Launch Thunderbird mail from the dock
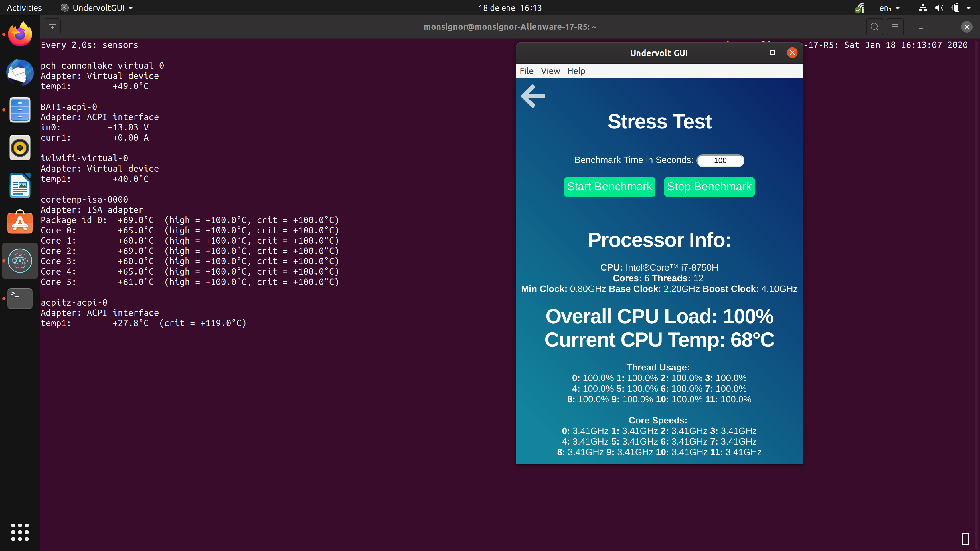980x551 pixels. click(20, 72)
